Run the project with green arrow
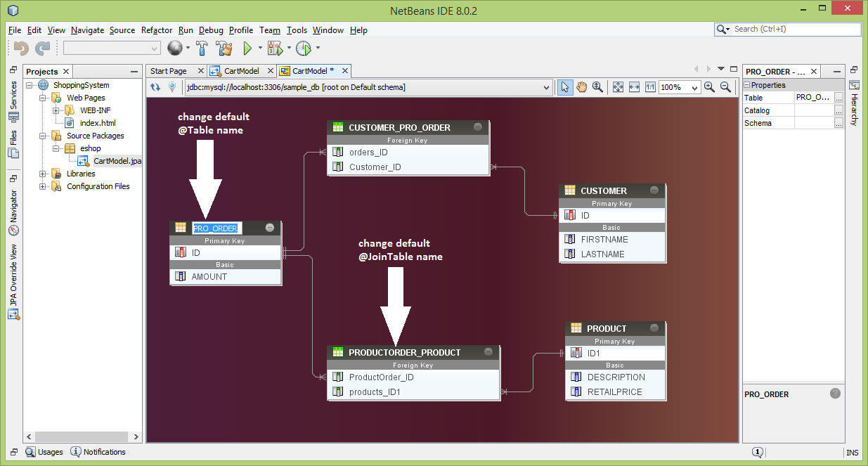Image resolution: width=868 pixels, height=466 pixels. pyautogui.click(x=247, y=48)
